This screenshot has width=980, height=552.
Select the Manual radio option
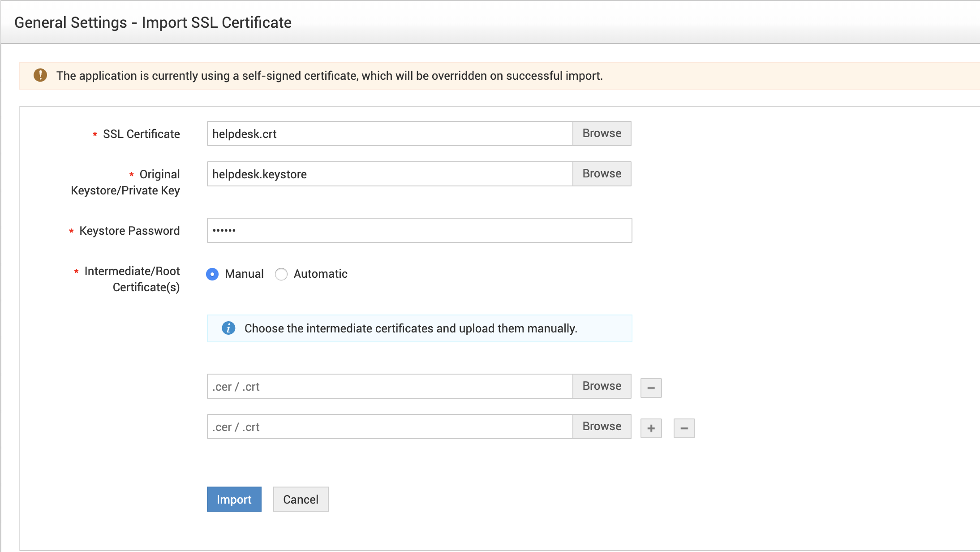tap(212, 274)
